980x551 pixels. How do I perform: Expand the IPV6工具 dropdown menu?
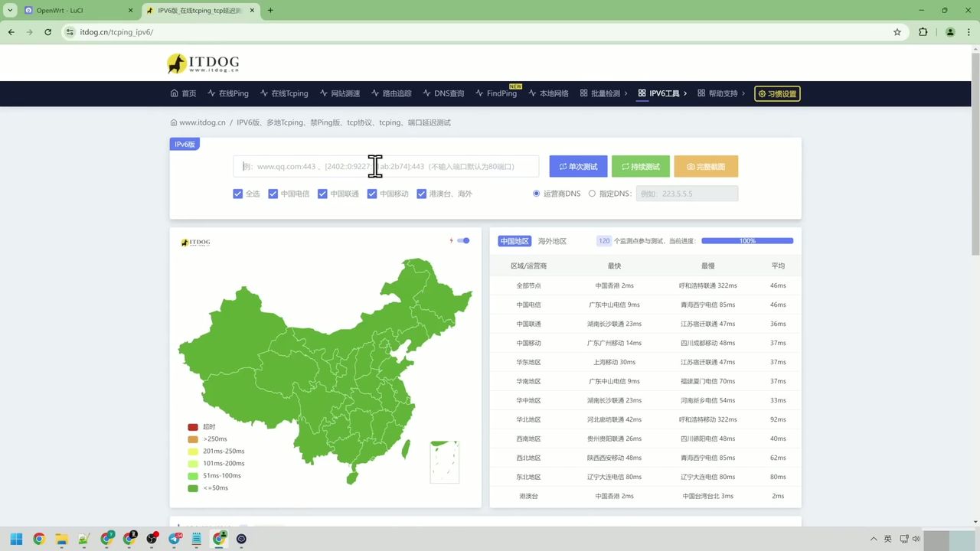pos(662,93)
